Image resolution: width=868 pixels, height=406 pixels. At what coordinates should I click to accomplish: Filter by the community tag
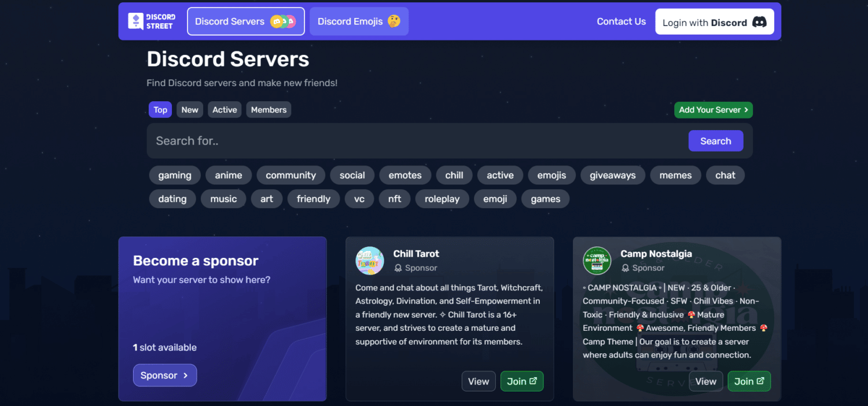point(291,175)
